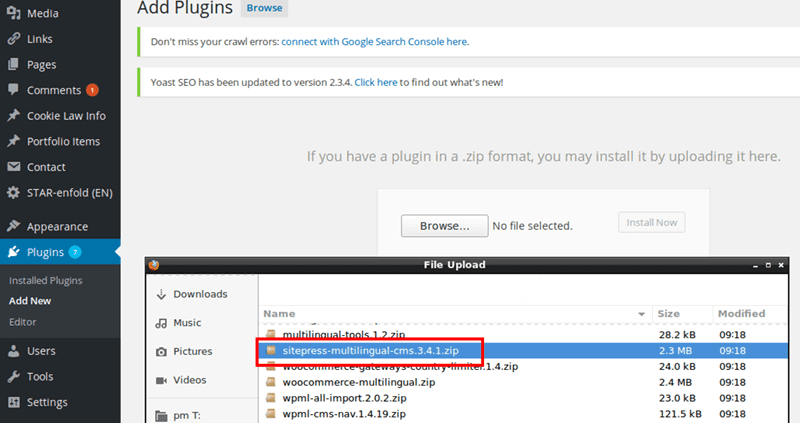Viewport: 800px width, 423px height.
Task: Click the Cookie Law Info pin icon
Action: pos(14,116)
